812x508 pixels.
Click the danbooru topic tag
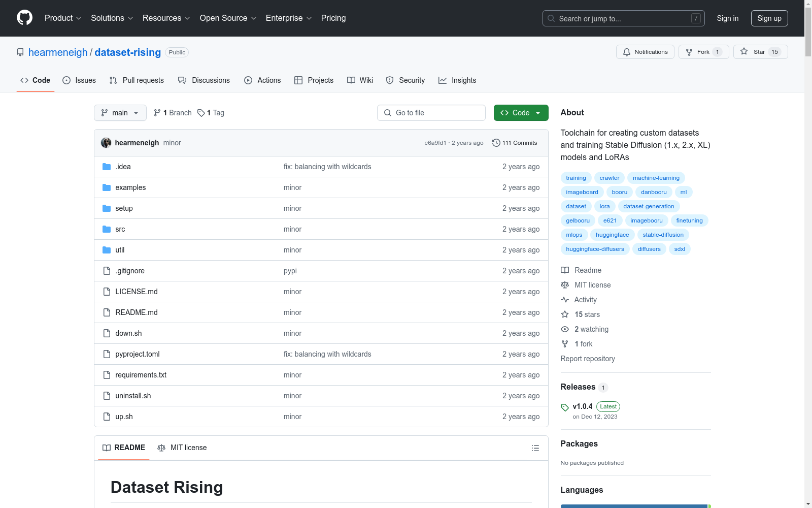point(654,192)
